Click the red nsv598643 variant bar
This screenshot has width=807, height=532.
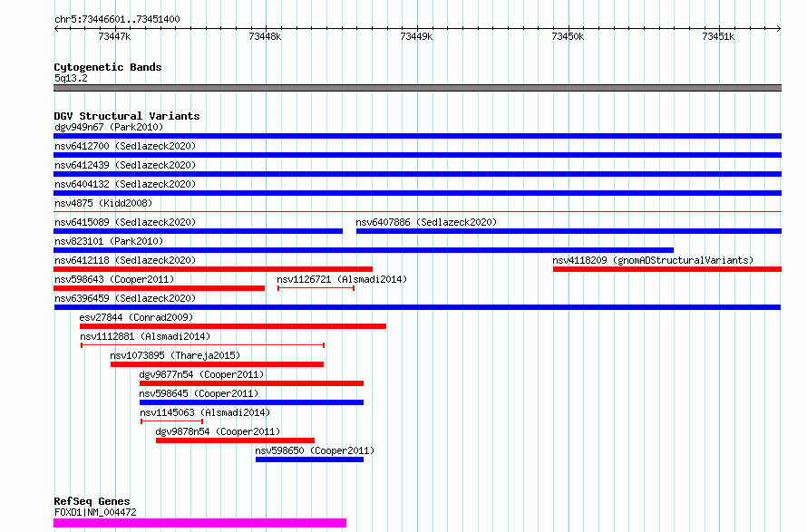pos(159,288)
